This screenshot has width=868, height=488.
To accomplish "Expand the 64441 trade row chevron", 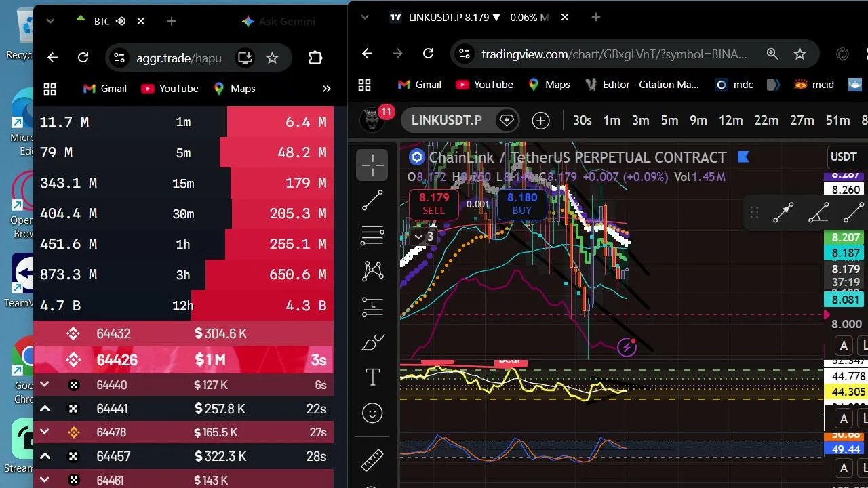I will pyautogui.click(x=45, y=409).
